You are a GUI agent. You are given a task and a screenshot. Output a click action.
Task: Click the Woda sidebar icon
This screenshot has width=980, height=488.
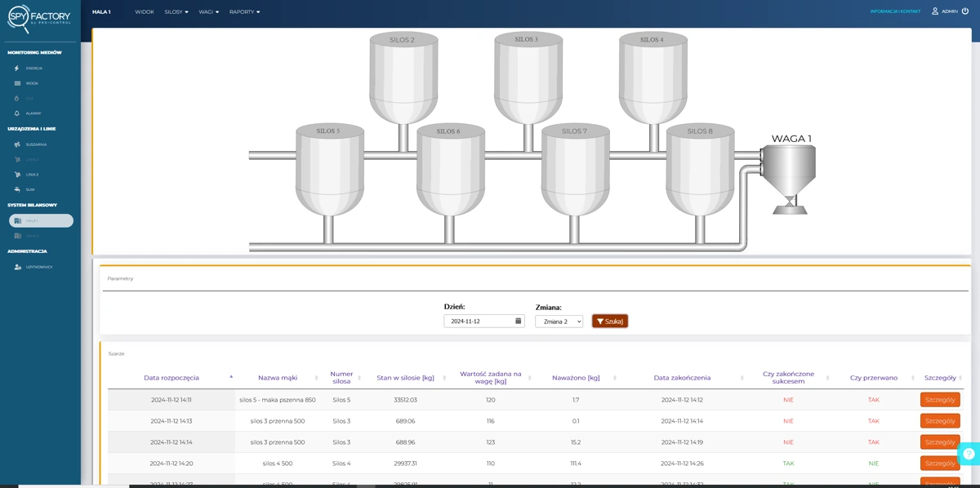click(17, 83)
